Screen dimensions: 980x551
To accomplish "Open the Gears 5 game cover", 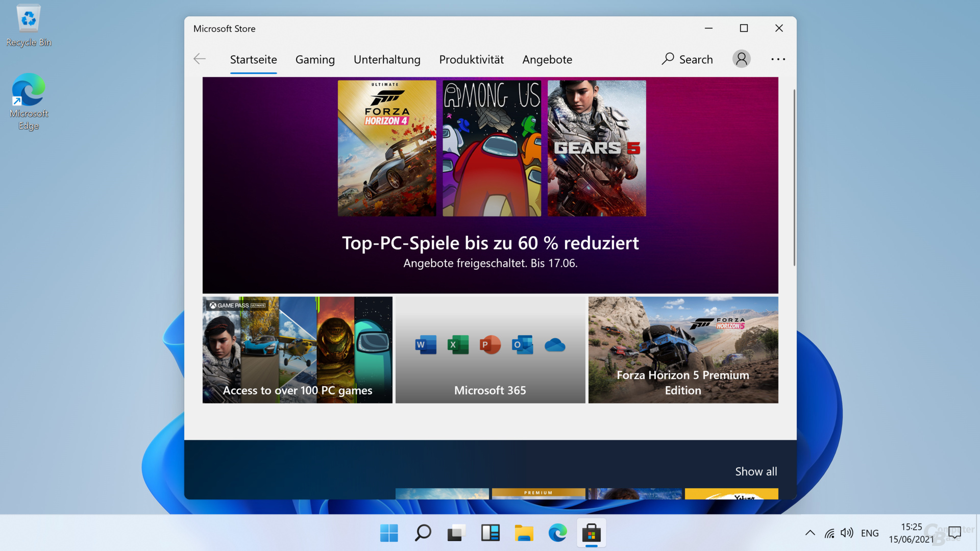I will tap(597, 148).
